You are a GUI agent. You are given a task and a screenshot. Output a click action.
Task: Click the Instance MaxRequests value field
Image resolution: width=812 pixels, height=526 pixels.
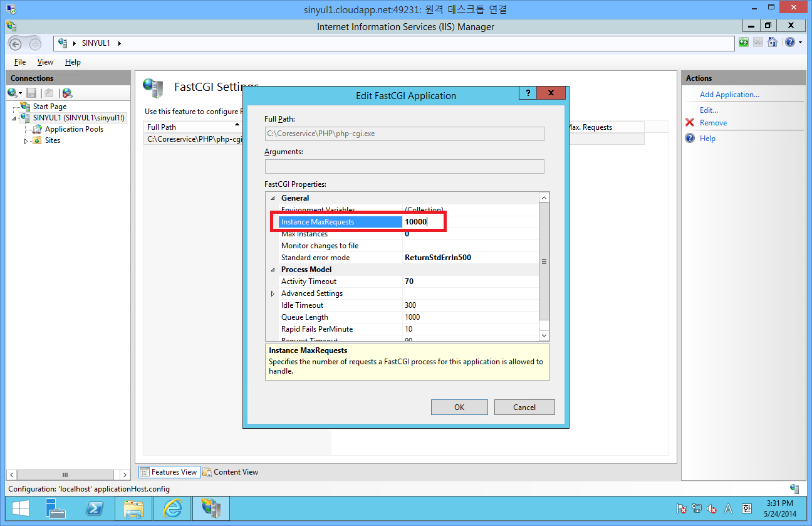(x=470, y=222)
